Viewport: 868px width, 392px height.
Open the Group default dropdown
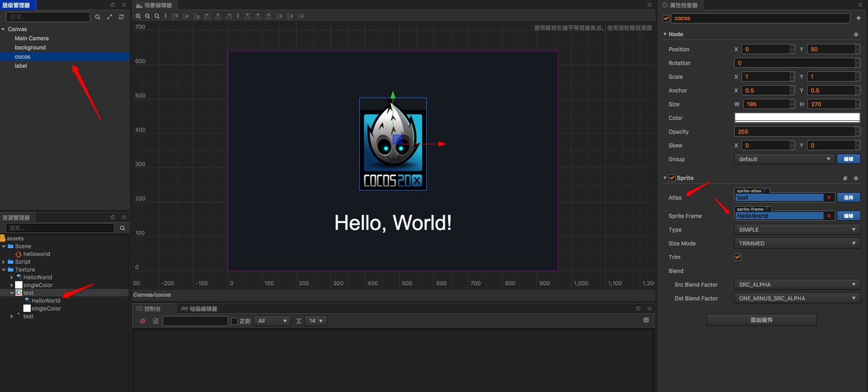pyautogui.click(x=784, y=159)
